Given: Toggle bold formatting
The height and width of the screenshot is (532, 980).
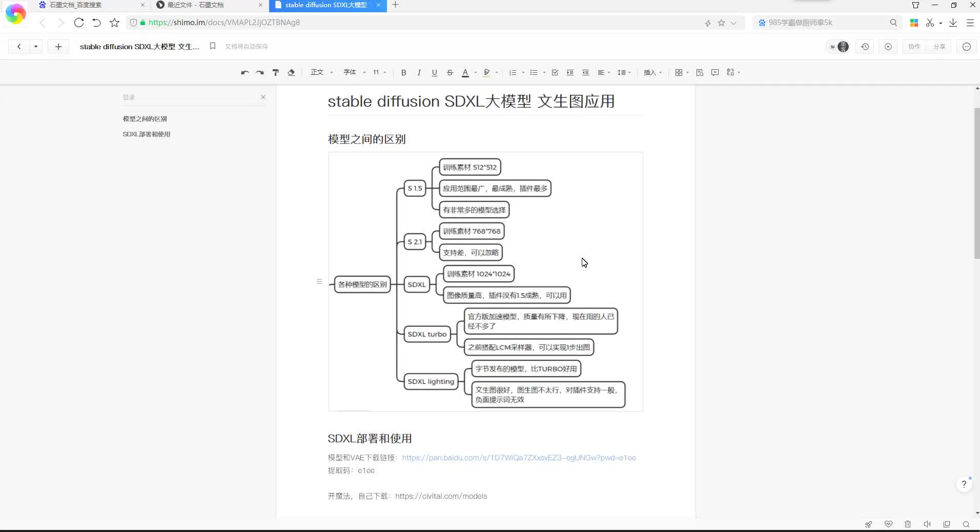Looking at the screenshot, I should [403, 73].
